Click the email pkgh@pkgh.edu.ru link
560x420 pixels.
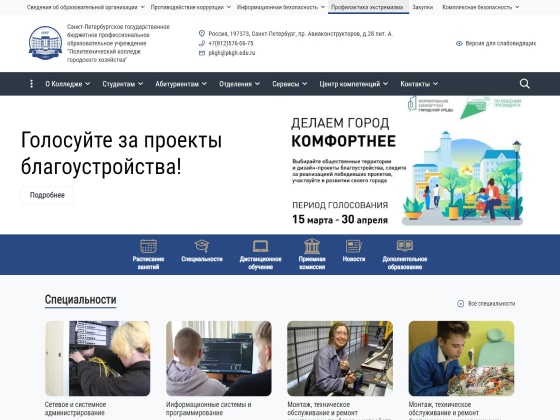[x=232, y=53]
